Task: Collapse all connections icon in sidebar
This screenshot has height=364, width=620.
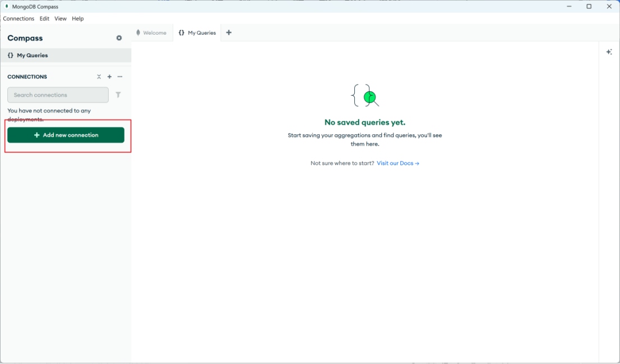Action: pos(99,77)
